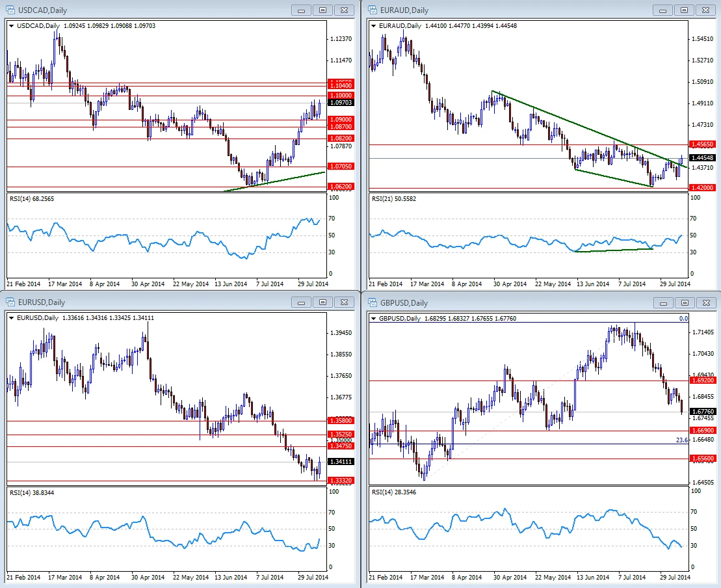Screen dimensions: 721x588
Task: Click the RSI(14) 28.3546 indicator label
Action: pos(394,492)
